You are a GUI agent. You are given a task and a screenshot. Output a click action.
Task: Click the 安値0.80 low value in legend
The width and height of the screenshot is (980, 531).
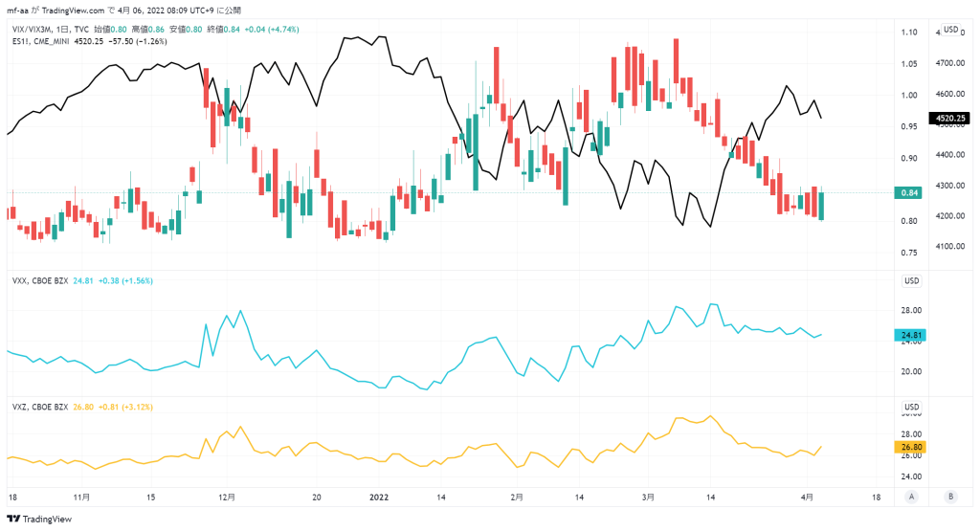coord(186,30)
